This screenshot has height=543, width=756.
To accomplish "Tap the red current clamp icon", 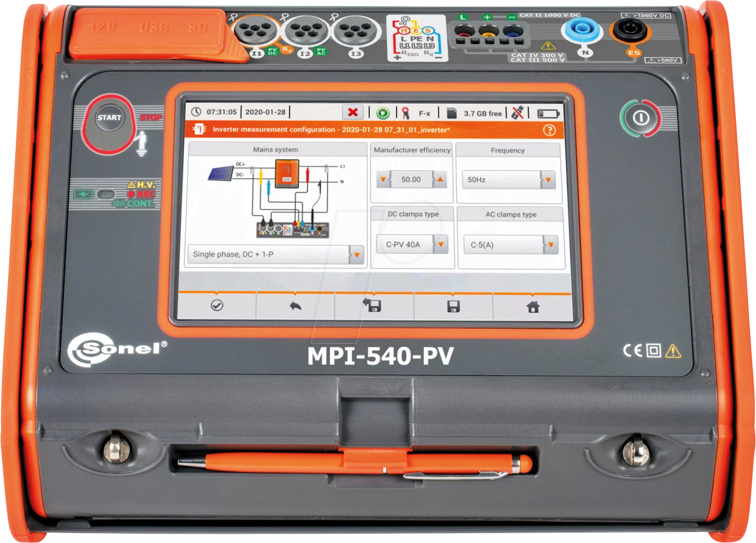I will pyautogui.click(x=404, y=113).
